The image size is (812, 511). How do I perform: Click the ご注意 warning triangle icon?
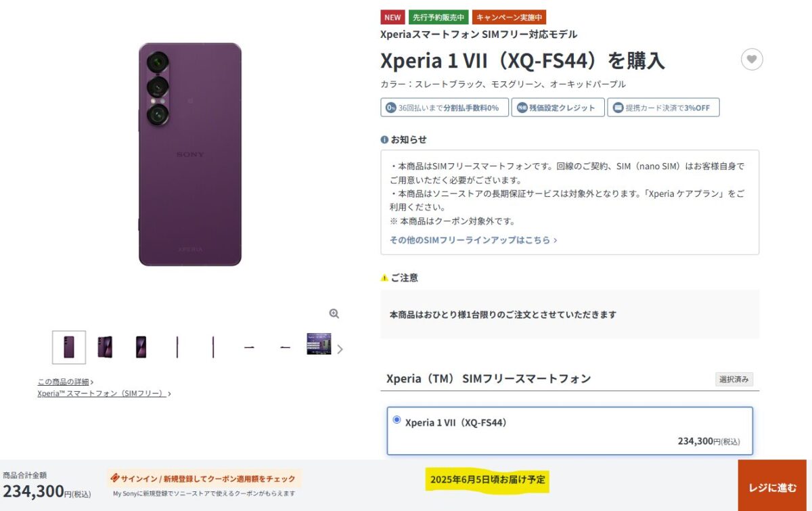[384, 277]
